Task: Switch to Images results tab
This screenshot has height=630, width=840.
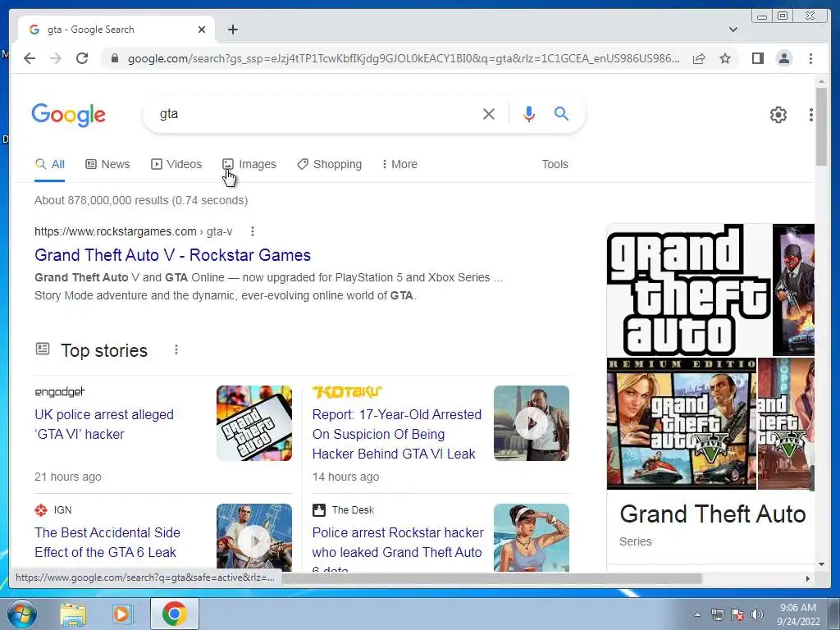Action: click(249, 164)
